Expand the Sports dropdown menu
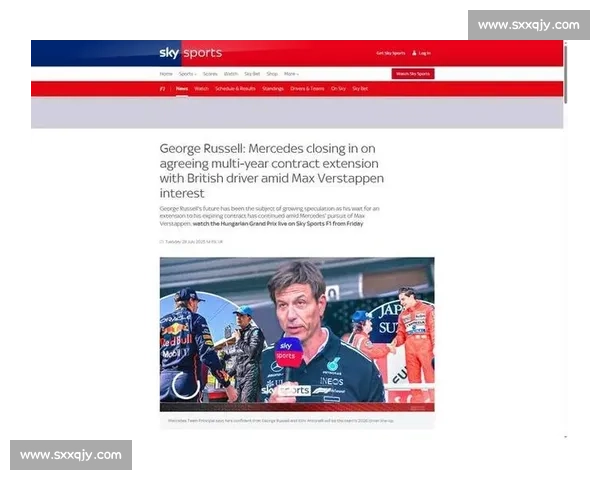 188,74
